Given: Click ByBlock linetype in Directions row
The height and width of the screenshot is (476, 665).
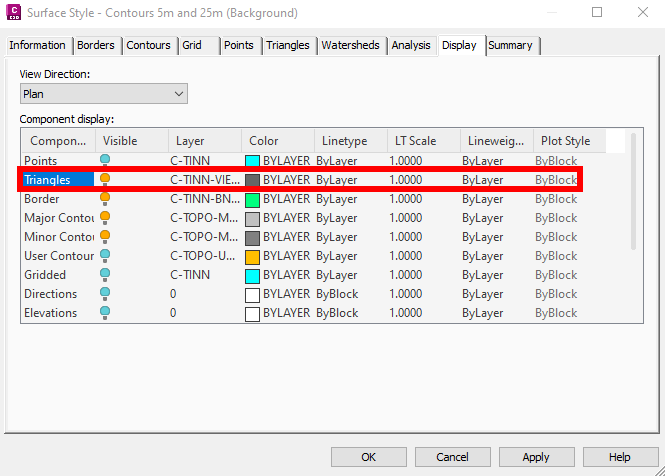Looking at the screenshot, I should tap(337, 294).
